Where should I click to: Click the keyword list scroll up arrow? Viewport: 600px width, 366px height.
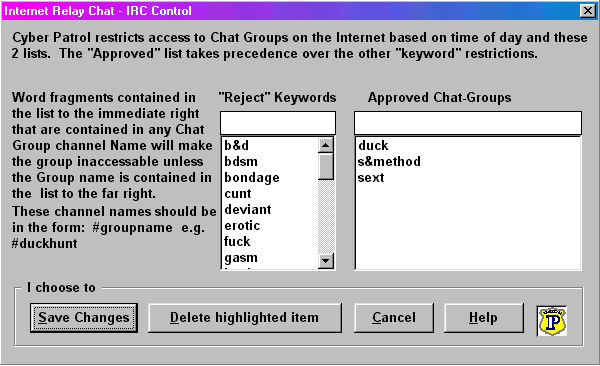click(326, 145)
